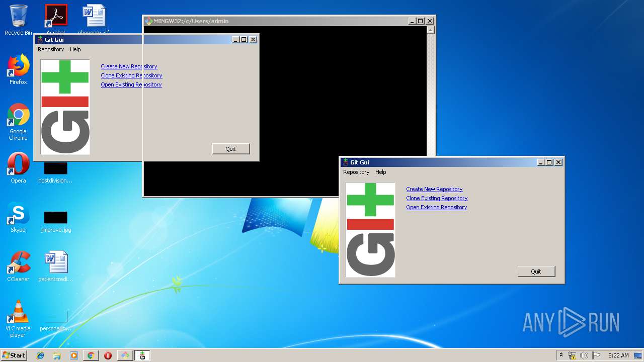
Task: Select the patientcredi document icon
Action: pyautogui.click(x=55, y=266)
